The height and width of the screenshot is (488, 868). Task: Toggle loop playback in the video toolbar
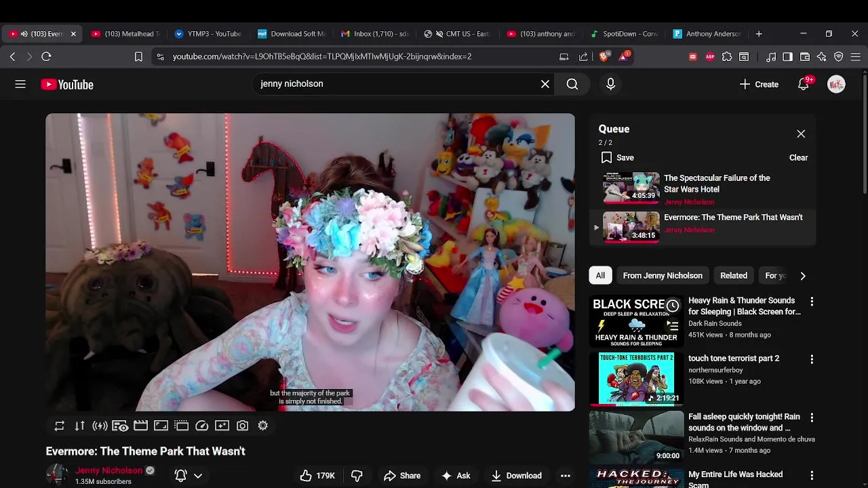tap(60, 426)
